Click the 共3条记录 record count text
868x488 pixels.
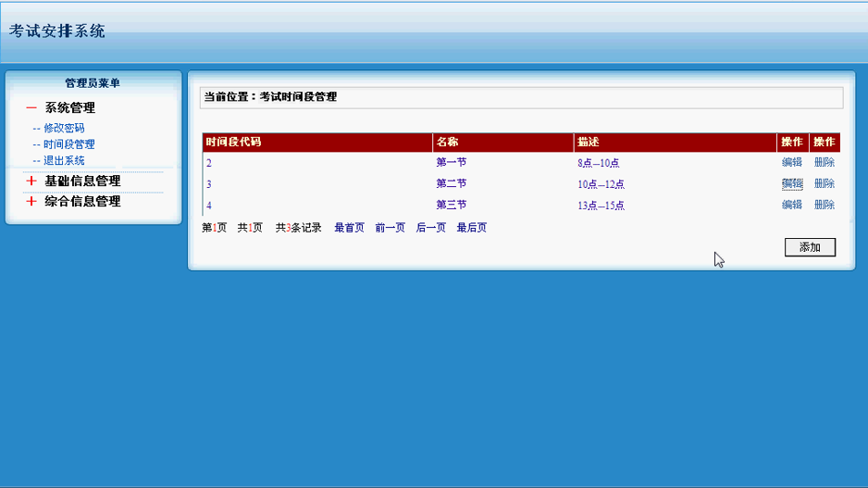298,228
